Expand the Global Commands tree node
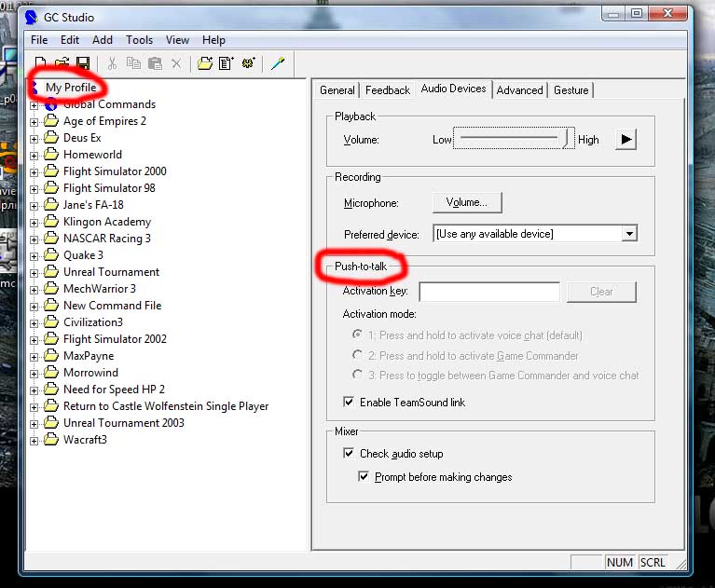Image resolution: width=715 pixels, height=588 pixels. tap(34, 105)
